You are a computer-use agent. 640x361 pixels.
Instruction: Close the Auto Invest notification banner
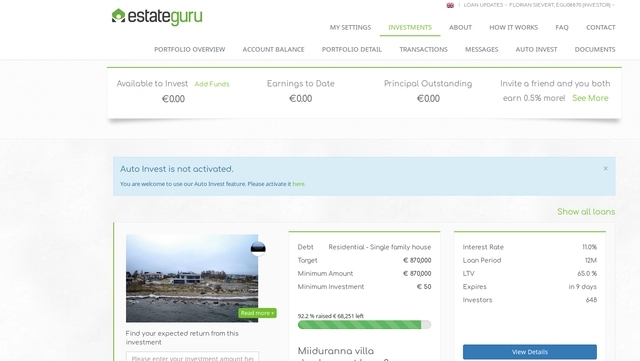tap(605, 168)
